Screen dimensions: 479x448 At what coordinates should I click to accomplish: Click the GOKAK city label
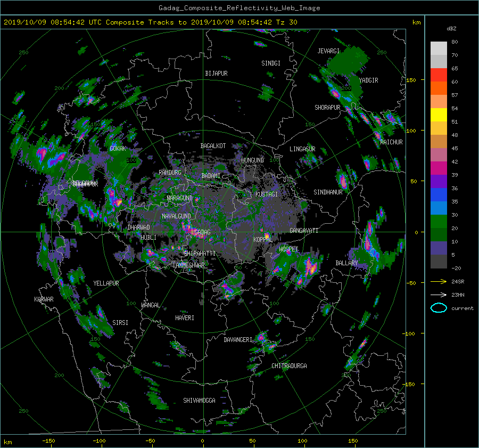(118, 149)
